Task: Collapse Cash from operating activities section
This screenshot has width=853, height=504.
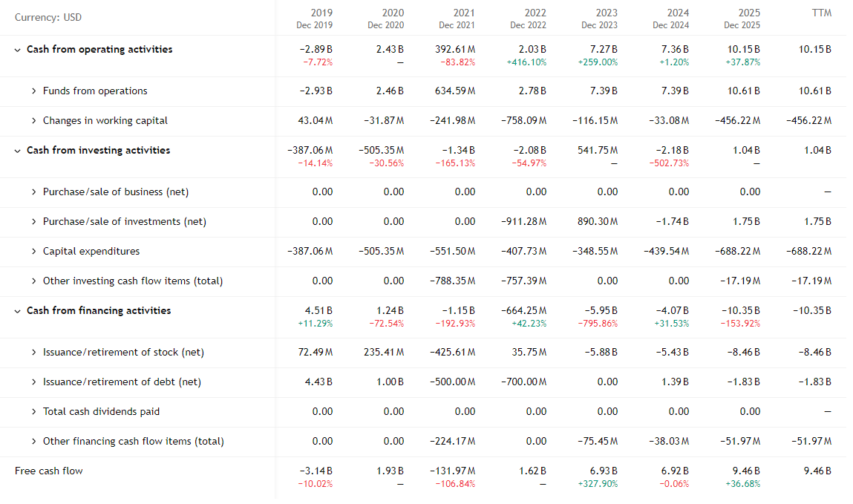Action: [x=18, y=50]
